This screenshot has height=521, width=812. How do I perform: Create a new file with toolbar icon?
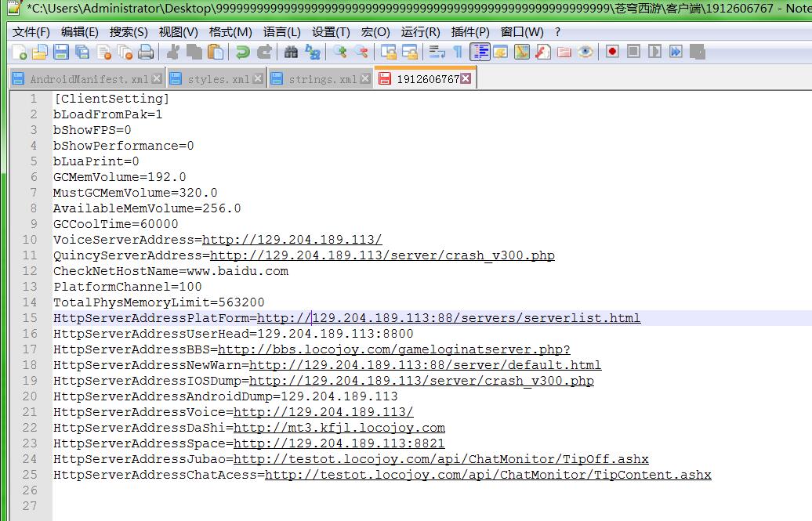(x=20, y=52)
